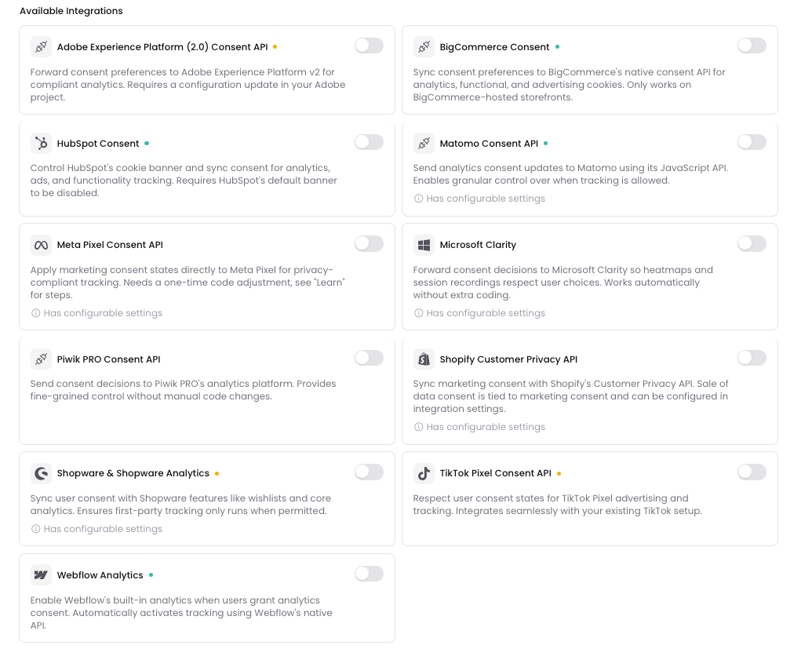The width and height of the screenshot is (812, 660).
Task: Click Has configurable settings under Matomo
Action: click(x=485, y=199)
